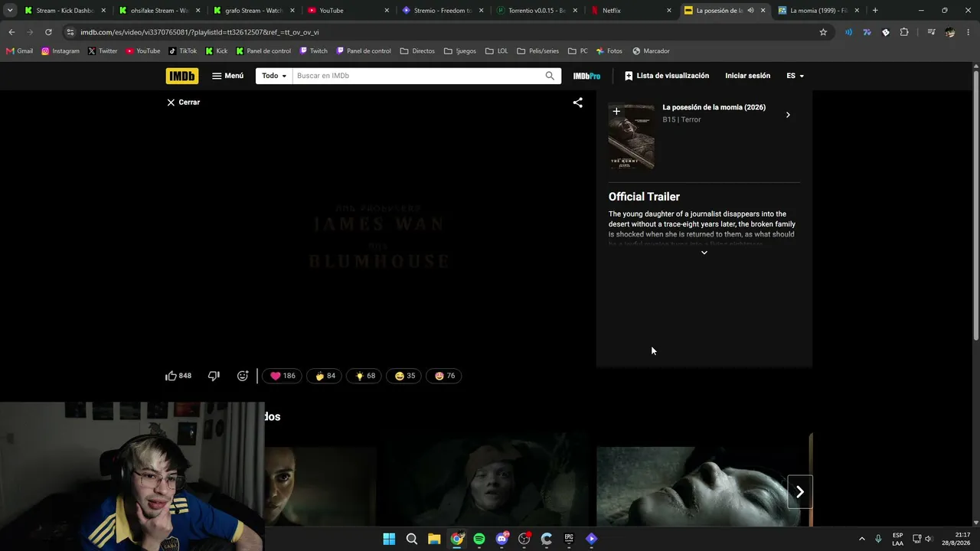This screenshot has height=551, width=980.
Task: Expand the 'Todo' search category dropdown
Action: click(x=274, y=76)
